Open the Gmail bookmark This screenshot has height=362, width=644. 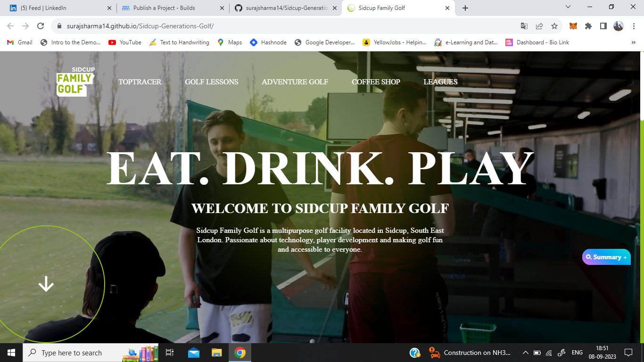(x=20, y=42)
